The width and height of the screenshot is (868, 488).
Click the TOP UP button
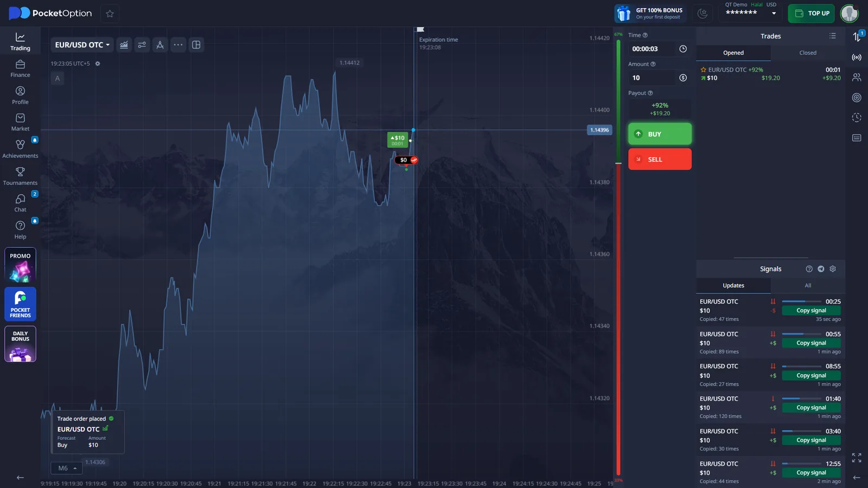click(x=812, y=14)
